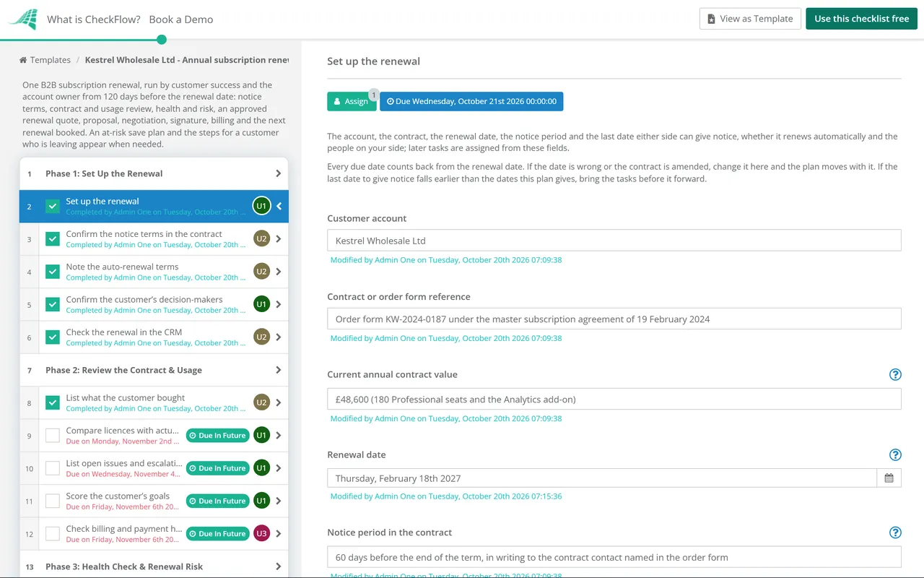Click the Renewal date input field
This screenshot has width=924, height=578.
[x=602, y=478]
